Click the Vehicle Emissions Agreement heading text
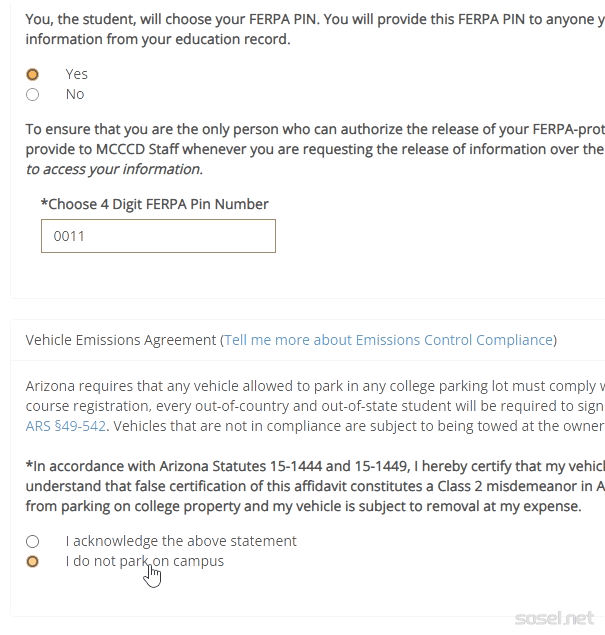This screenshot has height=635, width=605. pos(120,340)
